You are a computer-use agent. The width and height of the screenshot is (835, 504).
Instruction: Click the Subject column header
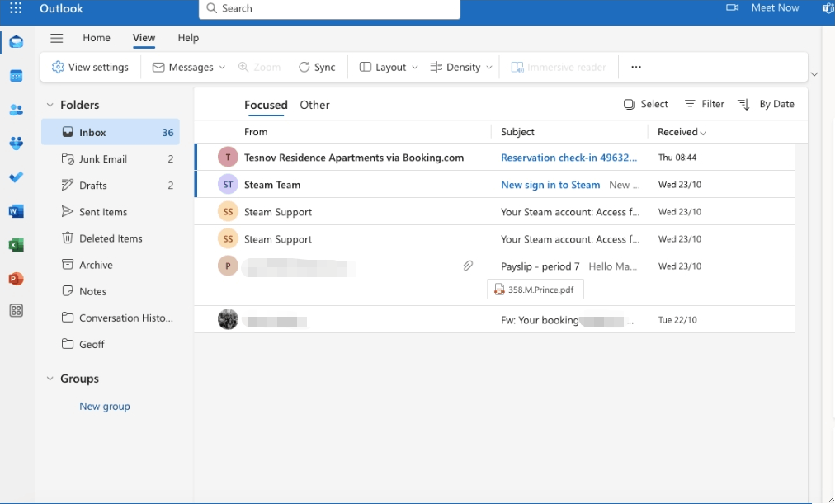pyautogui.click(x=517, y=132)
